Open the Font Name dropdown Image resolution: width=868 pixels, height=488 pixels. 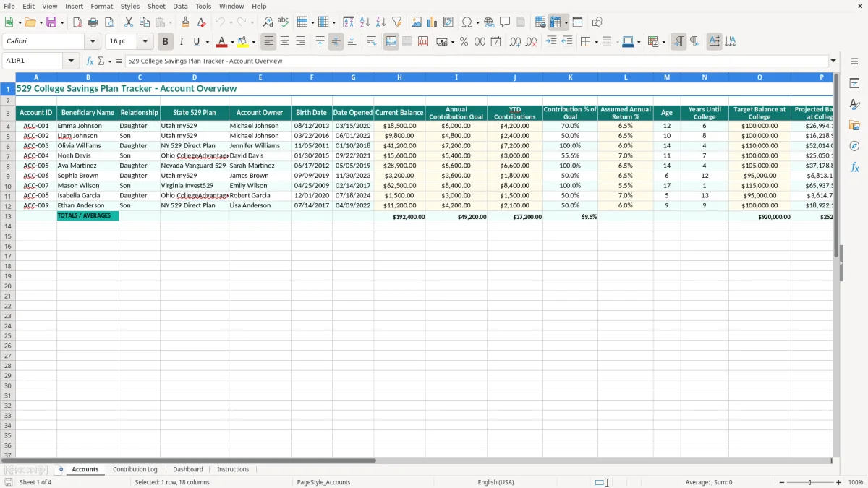93,42
